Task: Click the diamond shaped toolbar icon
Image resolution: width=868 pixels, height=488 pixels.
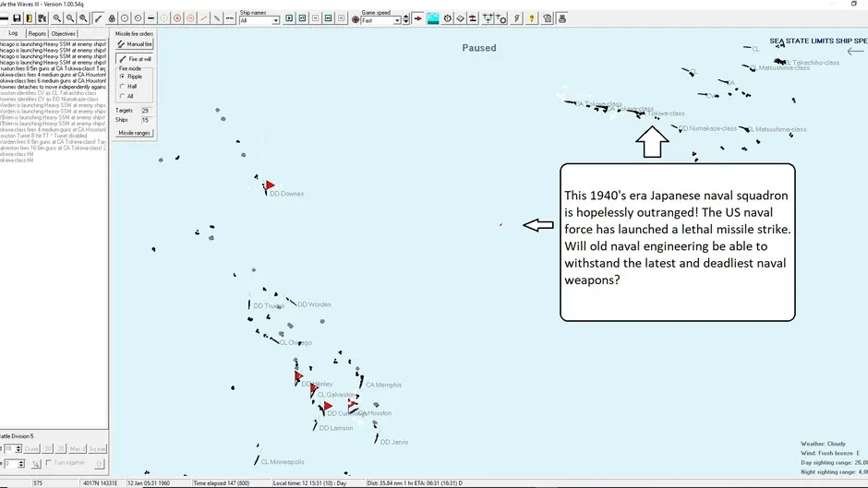Action: coord(460,18)
